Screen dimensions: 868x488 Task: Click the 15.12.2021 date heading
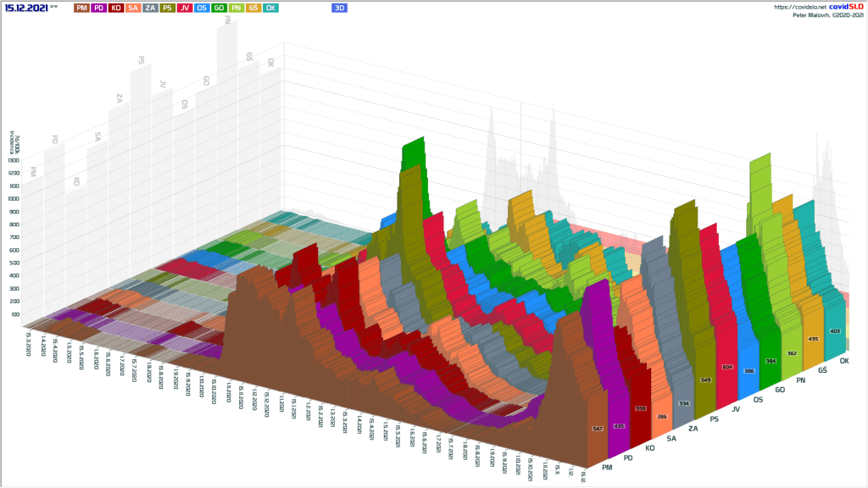(x=25, y=8)
